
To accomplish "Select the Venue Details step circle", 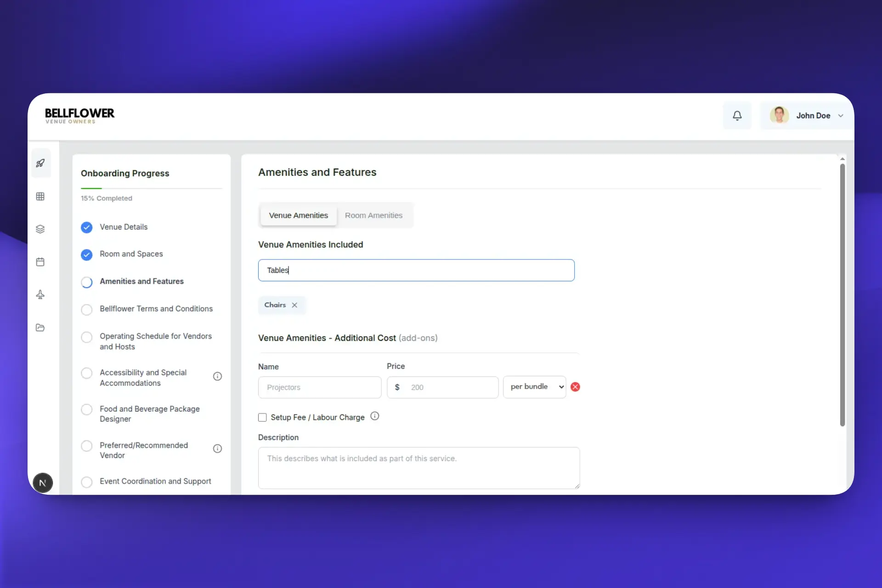I will point(86,227).
